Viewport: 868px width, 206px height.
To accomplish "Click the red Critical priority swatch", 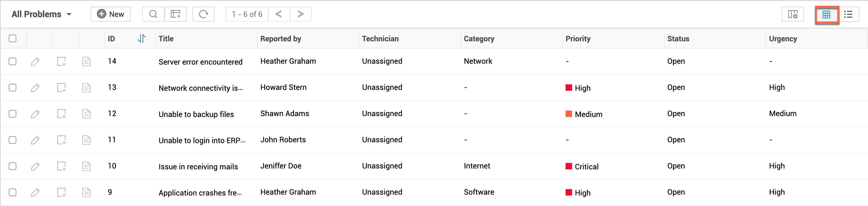I will tap(568, 166).
